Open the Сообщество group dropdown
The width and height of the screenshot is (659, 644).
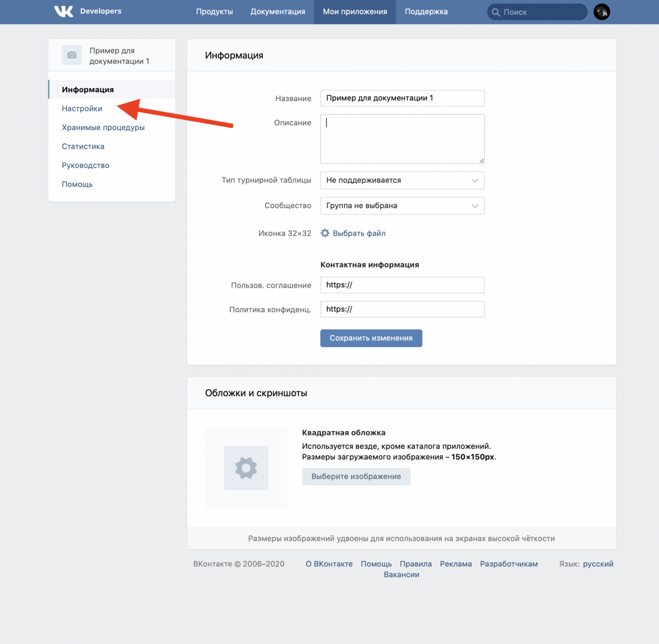(402, 206)
